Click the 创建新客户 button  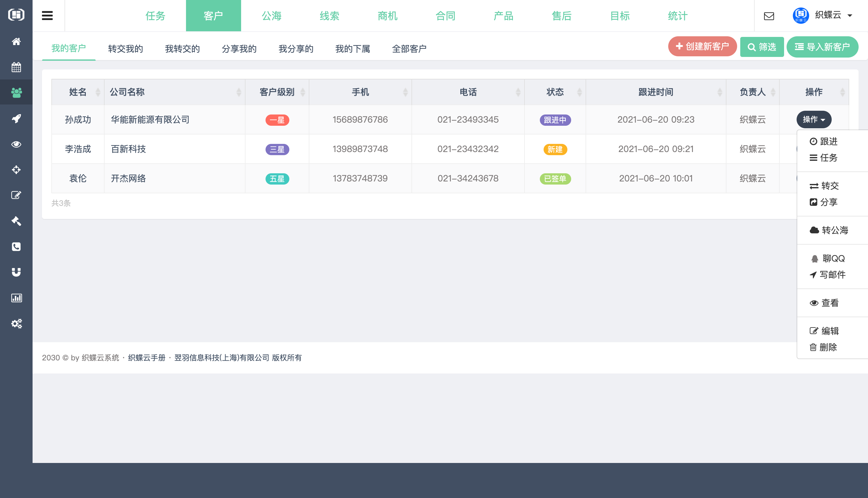[702, 47]
